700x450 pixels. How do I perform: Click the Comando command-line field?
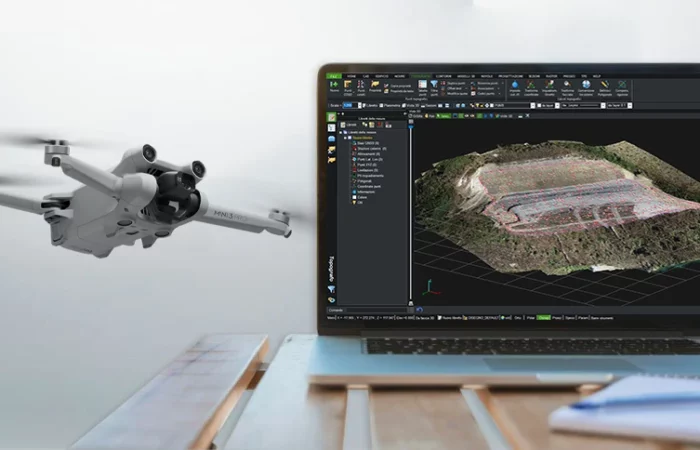point(377,310)
